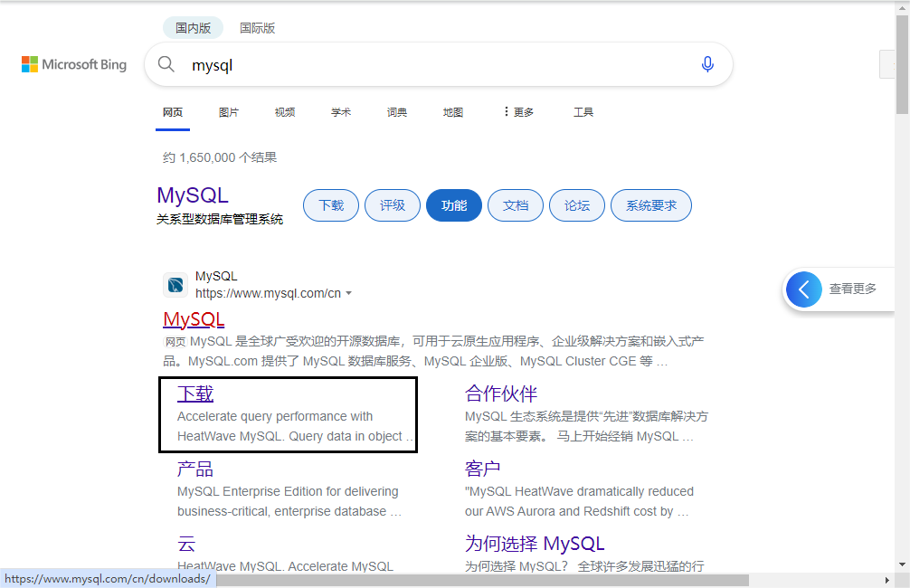Click the magnifier search icon

(166, 64)
